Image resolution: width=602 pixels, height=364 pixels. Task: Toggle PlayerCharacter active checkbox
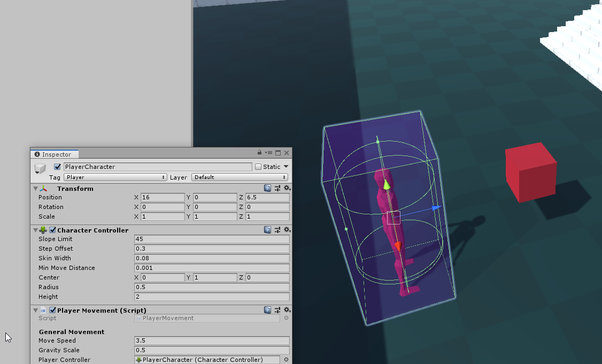tap(57, 167)
